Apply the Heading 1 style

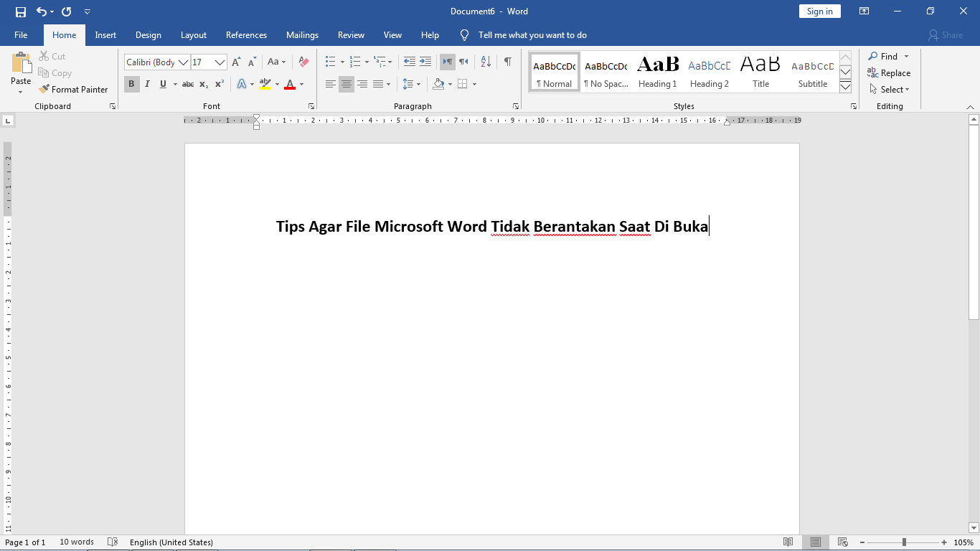click(x=657, y=70)
